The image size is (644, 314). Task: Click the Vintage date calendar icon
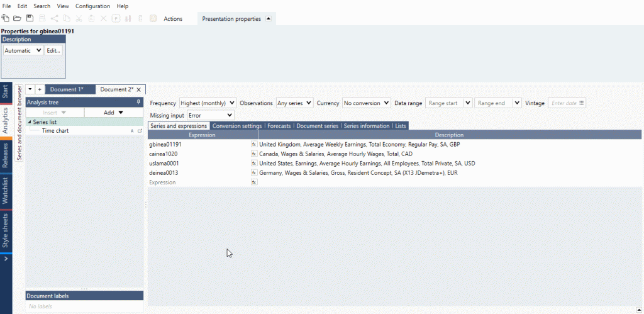pyautogui.click(x=581, y=103)
